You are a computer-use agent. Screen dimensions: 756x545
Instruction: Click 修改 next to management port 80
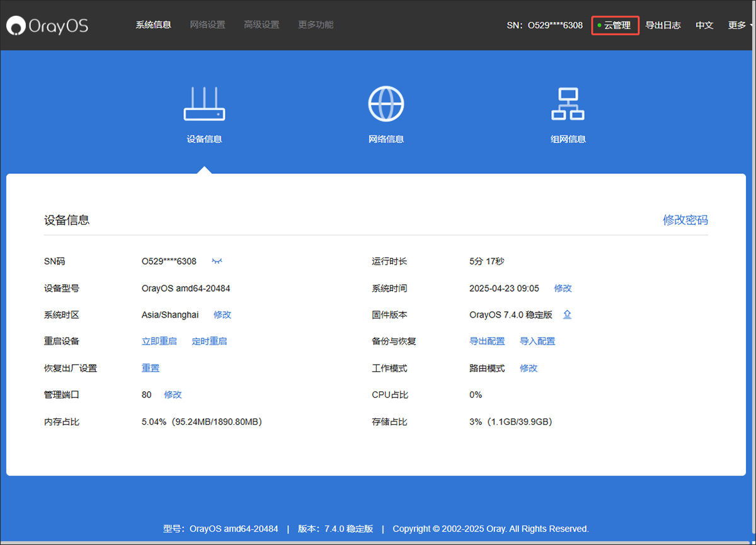click(x=173, y=395)
